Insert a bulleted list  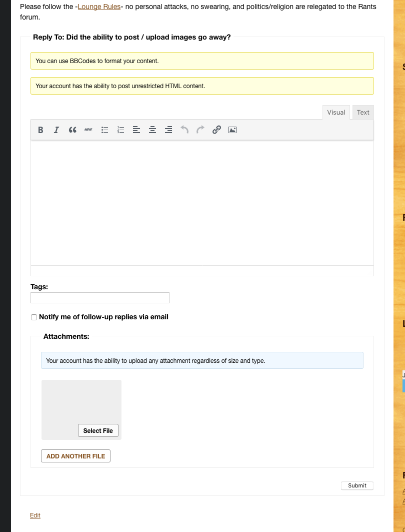click(104, 130)
